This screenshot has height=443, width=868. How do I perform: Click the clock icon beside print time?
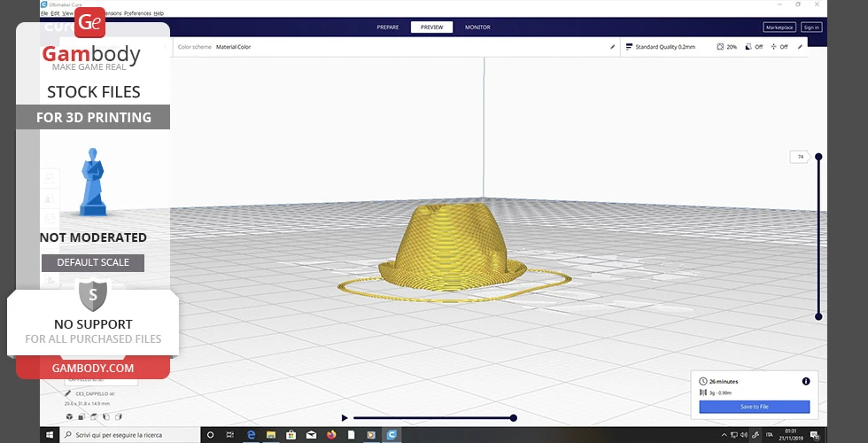[703, 382]
